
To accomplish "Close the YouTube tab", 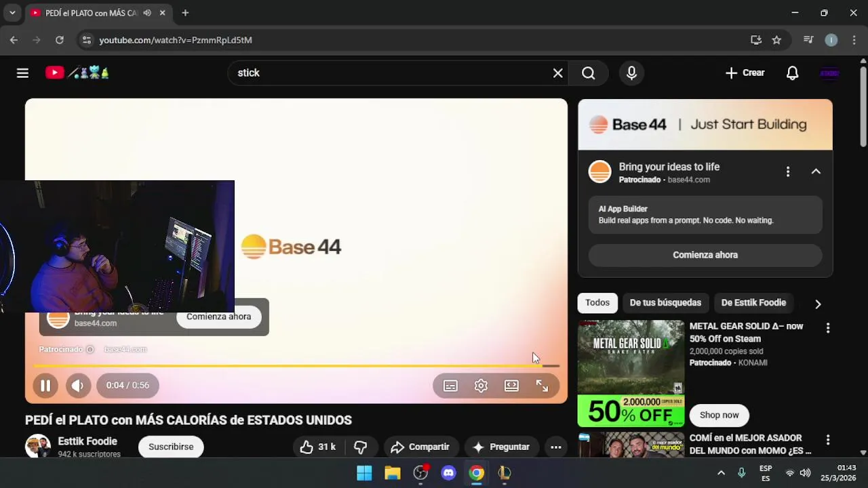I will [163, 13].
